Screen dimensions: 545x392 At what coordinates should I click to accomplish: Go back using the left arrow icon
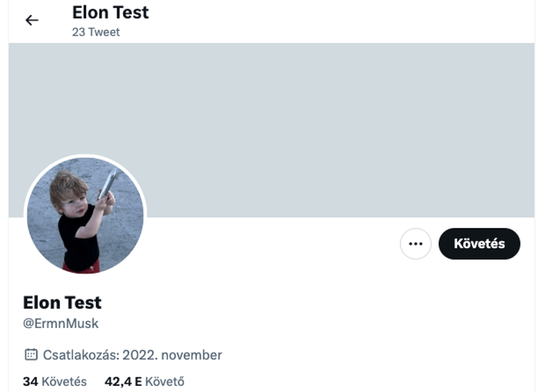pos(32,20)
